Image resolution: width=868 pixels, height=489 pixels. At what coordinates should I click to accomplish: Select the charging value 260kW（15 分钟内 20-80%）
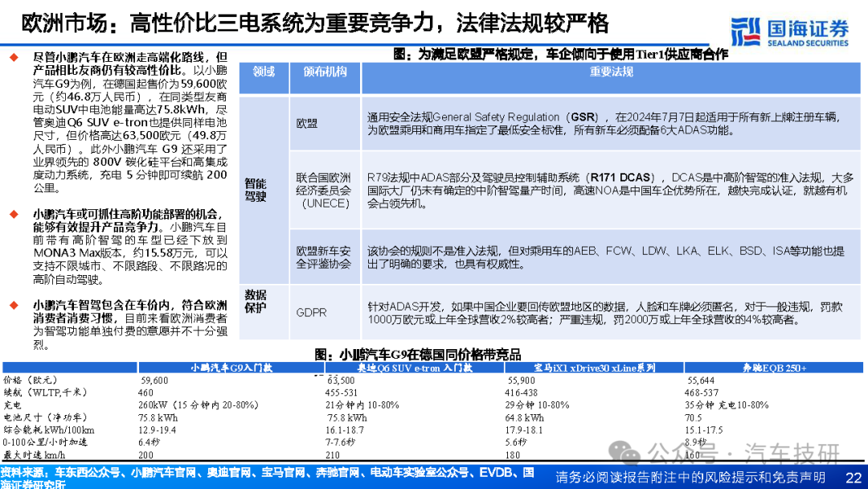click(x=199, y=405)
